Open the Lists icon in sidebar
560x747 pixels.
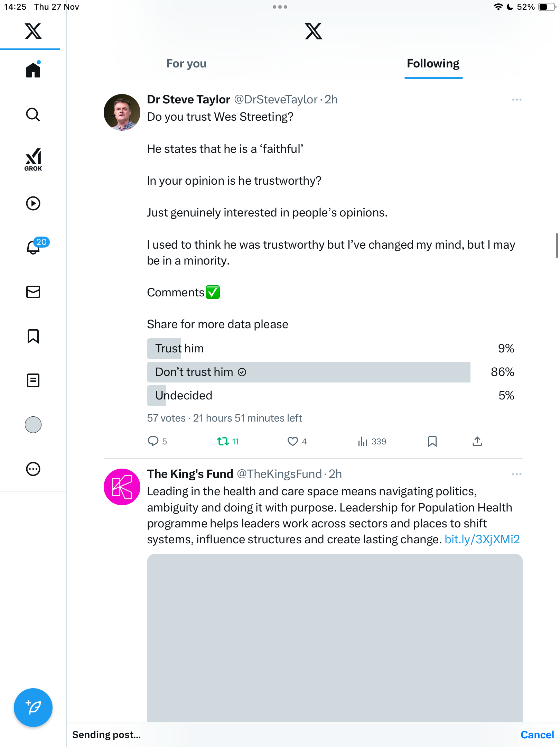click(33, 380)
